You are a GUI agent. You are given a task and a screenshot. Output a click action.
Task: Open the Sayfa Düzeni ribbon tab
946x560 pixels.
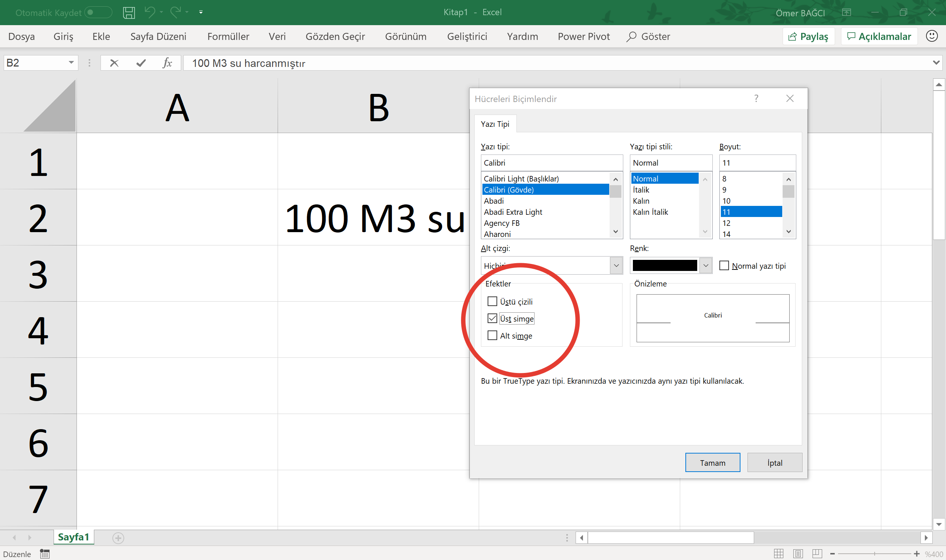158,37
